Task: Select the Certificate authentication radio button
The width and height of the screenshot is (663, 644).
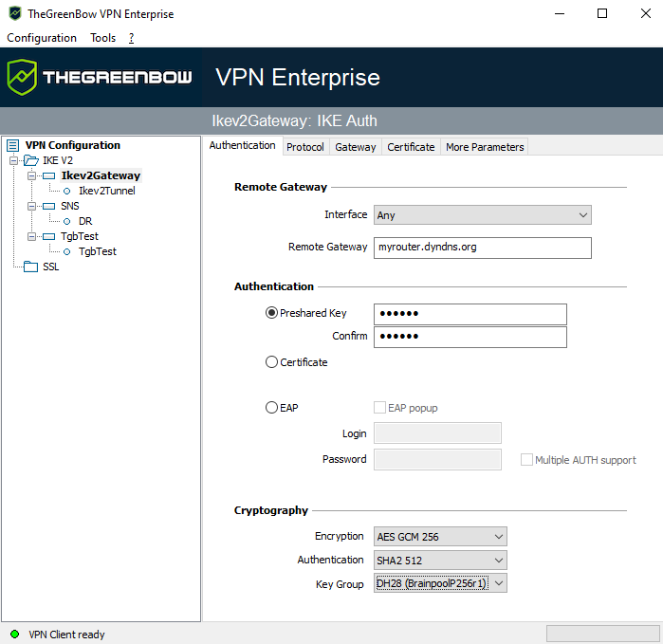Action: (272, 362)
